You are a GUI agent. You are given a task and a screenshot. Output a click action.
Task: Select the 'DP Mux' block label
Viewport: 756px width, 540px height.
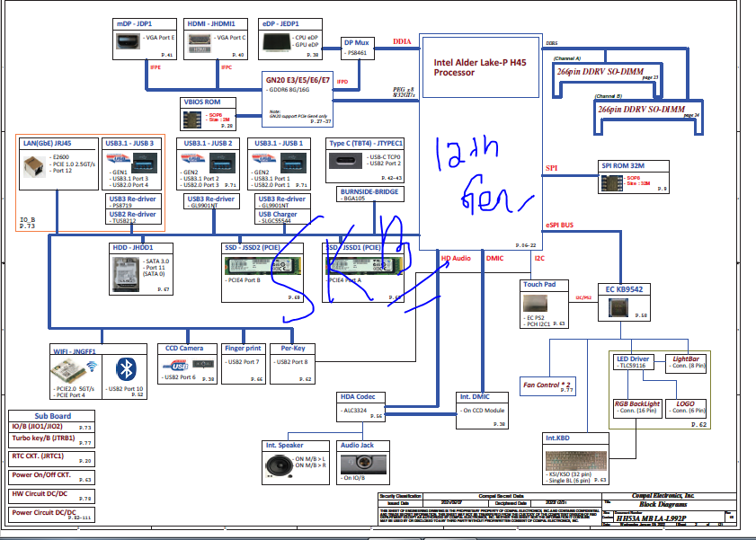356,42
